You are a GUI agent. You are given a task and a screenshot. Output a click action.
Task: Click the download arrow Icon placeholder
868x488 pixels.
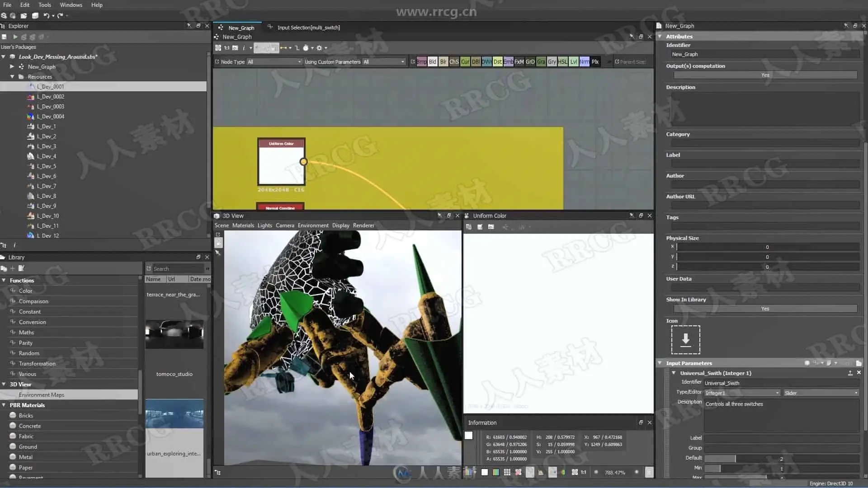[685, 340]
